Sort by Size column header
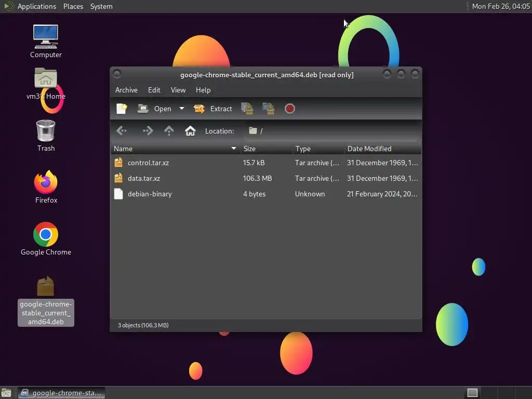This screenshot has width=532, height=399. click(267, 149)
